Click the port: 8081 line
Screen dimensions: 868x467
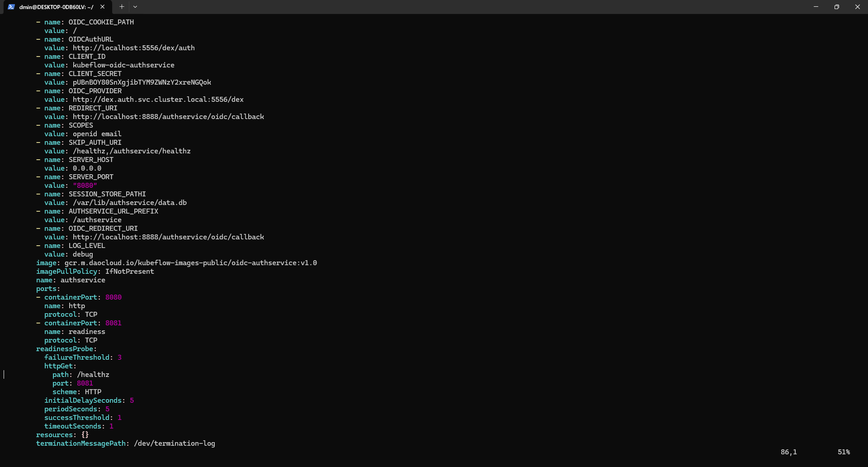pyautogui.click(x=73, y=383)
